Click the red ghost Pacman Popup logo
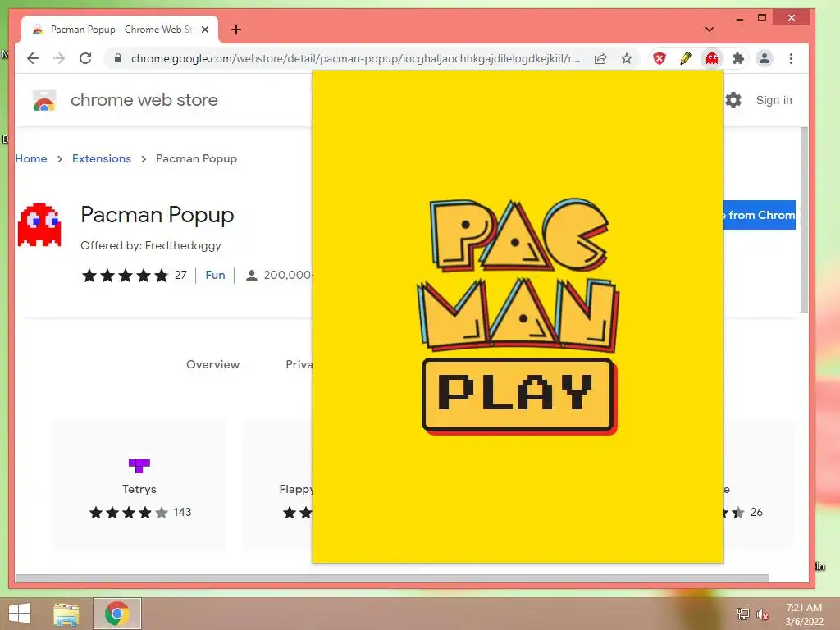 (x=39, y=225)
